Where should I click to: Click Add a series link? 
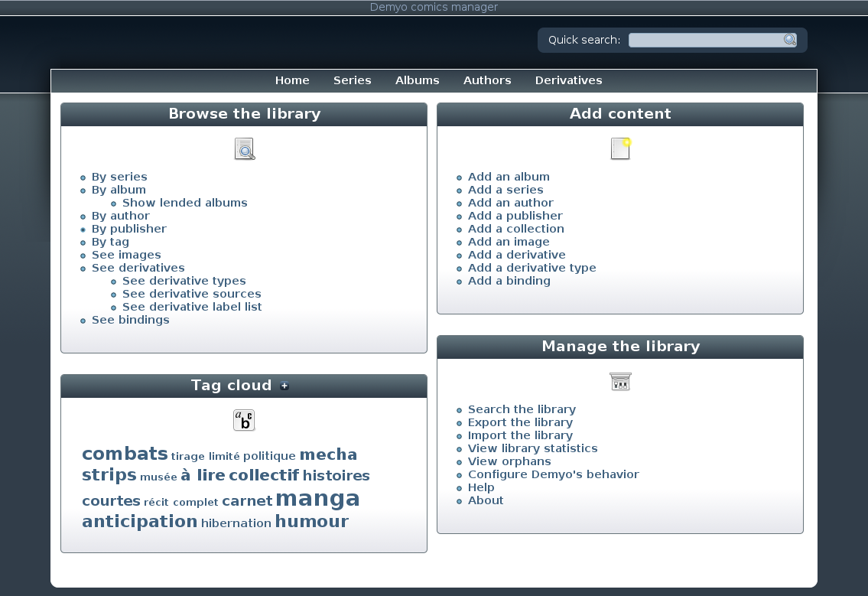click(x=506, y=190)
